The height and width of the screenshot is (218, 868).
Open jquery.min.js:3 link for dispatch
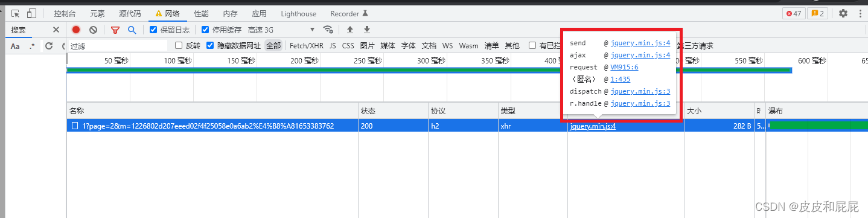pyautogui.click(x=640, y=91)
